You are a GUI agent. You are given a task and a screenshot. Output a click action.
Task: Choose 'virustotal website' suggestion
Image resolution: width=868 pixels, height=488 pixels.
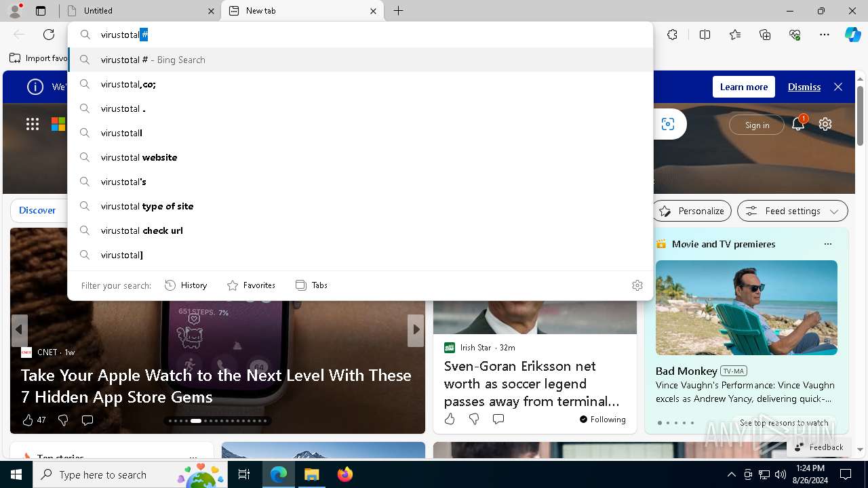pyautogui.click(x=361, y=157)
